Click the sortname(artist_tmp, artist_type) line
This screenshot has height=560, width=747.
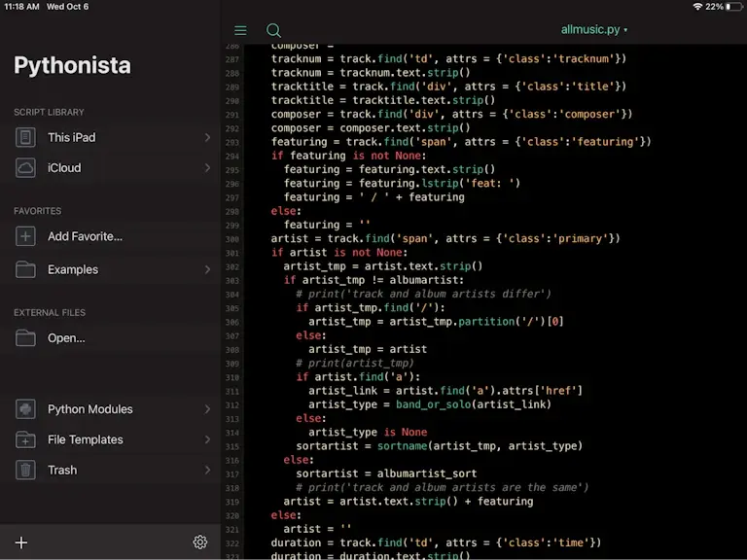point(440,446)
